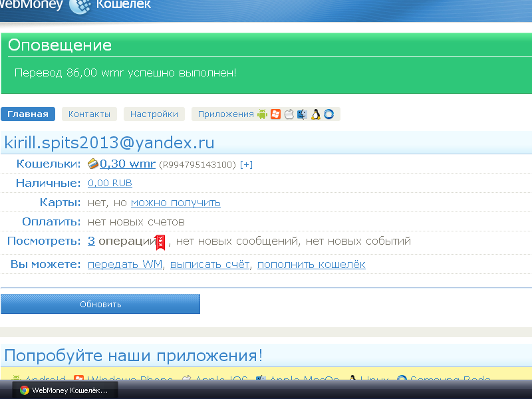Open the Windows Phone app icon
Screen dimensions: 532x399
click(x=275, y=114)
